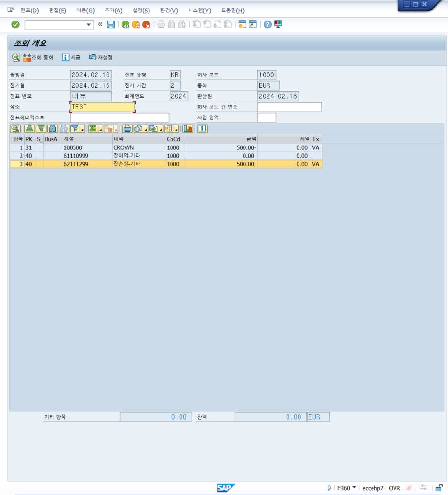The image size is (448, 495).
Task: Click the Create New Session icon
Action: click(x=242, y=24)
